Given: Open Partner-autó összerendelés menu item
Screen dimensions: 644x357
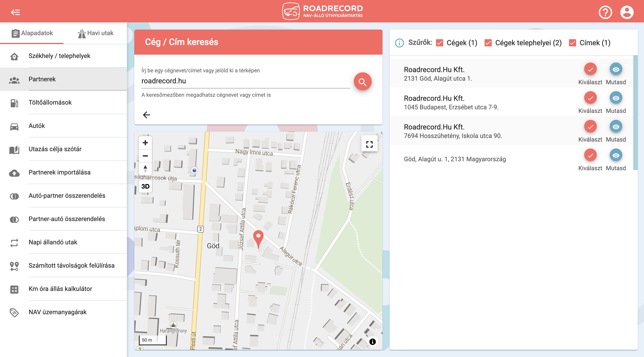Looking at the screenshot, I should 64,219.
